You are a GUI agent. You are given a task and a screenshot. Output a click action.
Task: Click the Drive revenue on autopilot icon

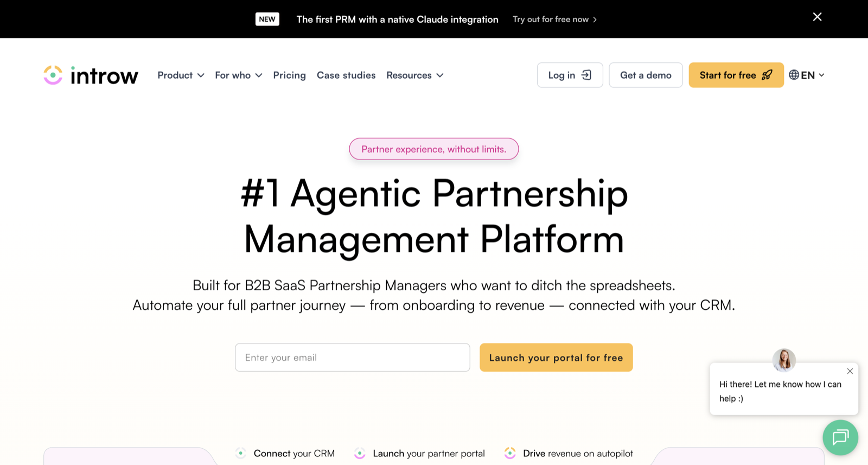510,453
